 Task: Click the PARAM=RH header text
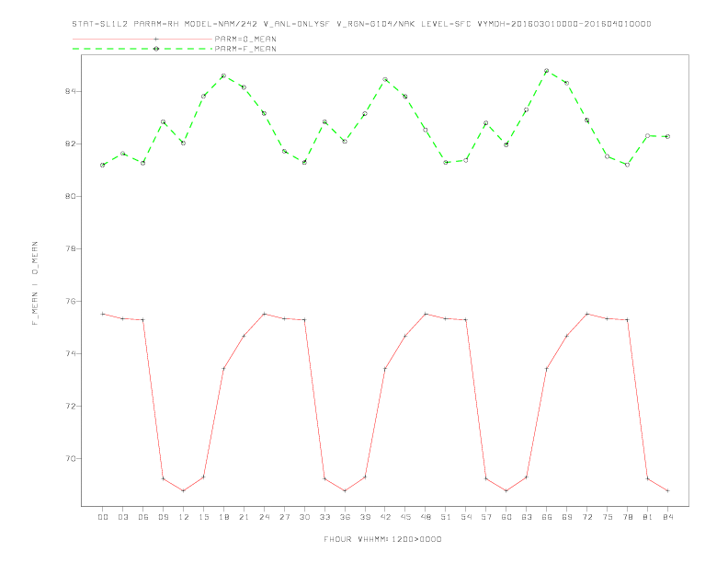click(156, 24)
